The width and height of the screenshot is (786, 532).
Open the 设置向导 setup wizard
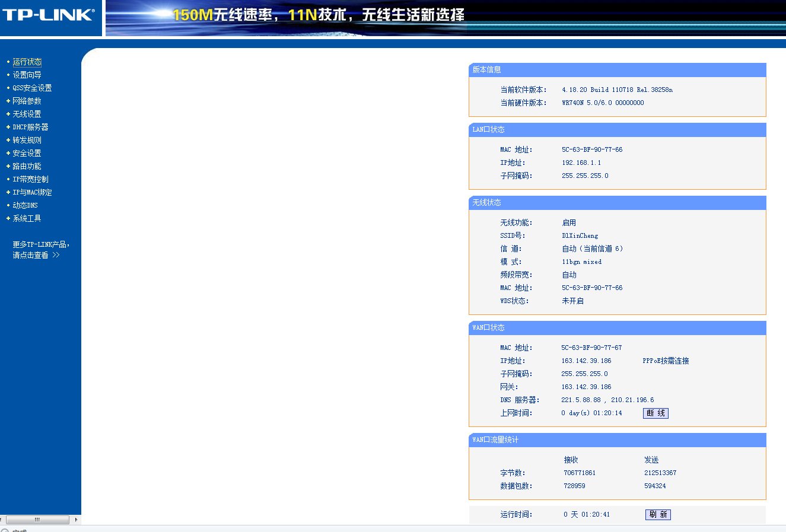pyautogui.click(x=26, y=74)
